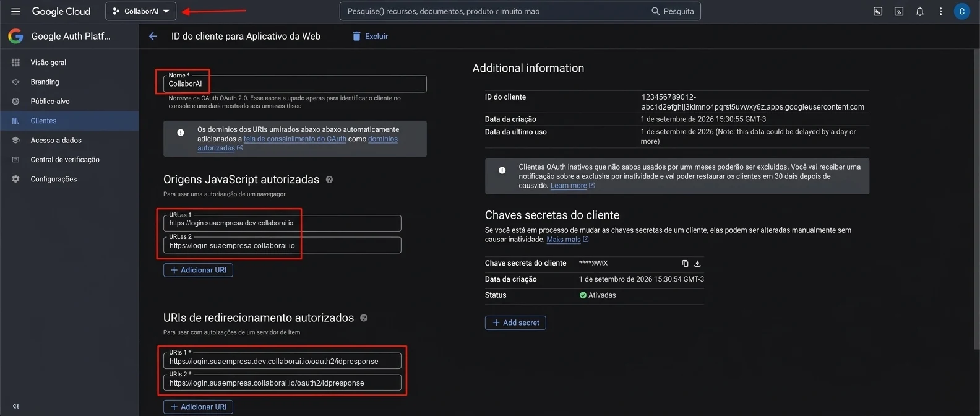
Task: Click the Pesquisa search button
Action: pos(673,11)
